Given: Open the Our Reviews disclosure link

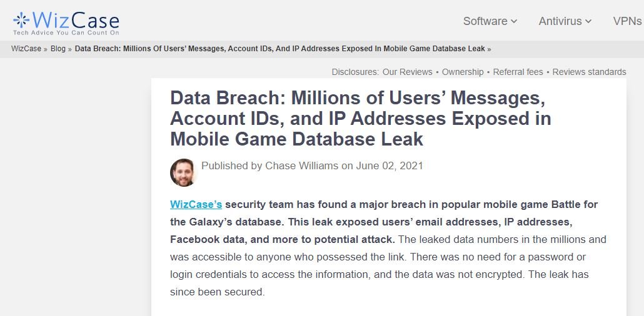Looking at the screenshot, I should 408,72.
